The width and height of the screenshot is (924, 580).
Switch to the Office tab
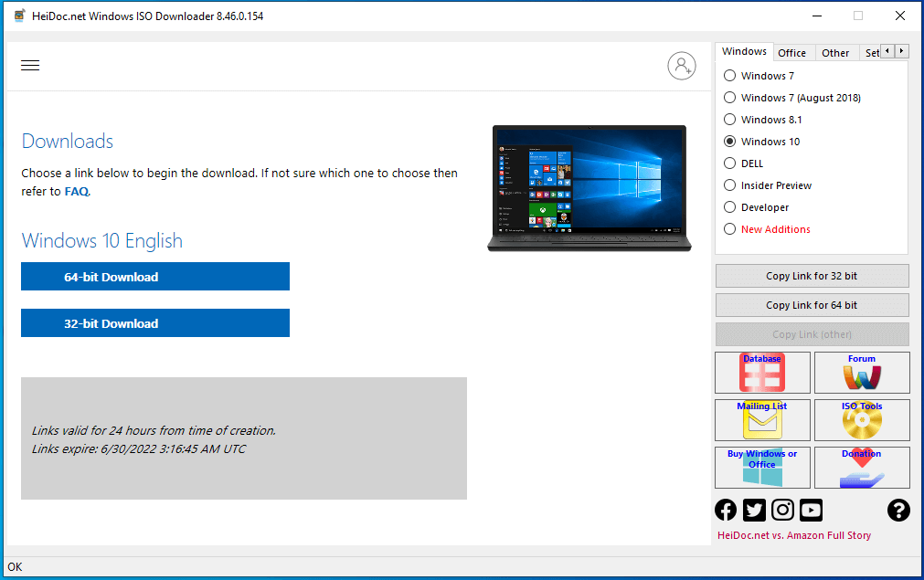(x=792, y=53)
